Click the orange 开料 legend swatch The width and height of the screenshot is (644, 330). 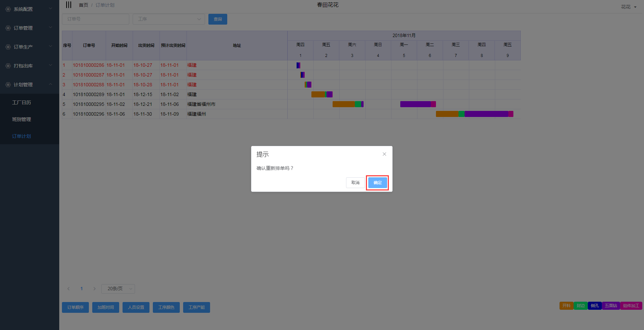pos(566,306)
